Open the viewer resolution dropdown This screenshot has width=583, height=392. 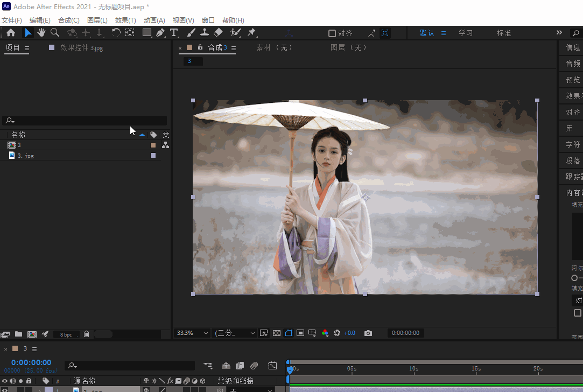(x=234, y=333)
